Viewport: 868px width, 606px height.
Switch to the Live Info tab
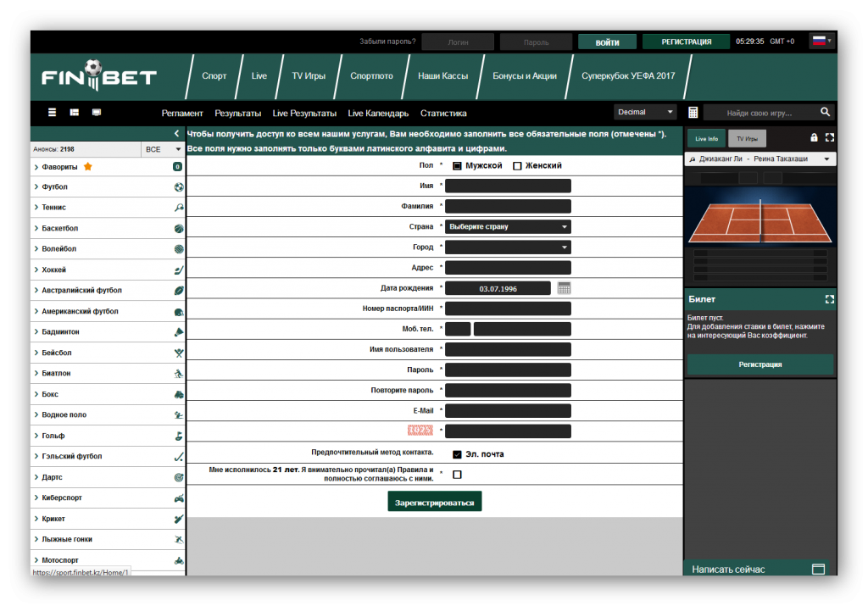[706, 138]
